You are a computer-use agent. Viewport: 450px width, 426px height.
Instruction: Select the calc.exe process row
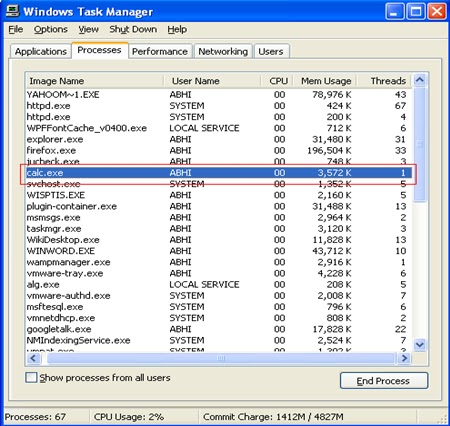click(219, 173)
